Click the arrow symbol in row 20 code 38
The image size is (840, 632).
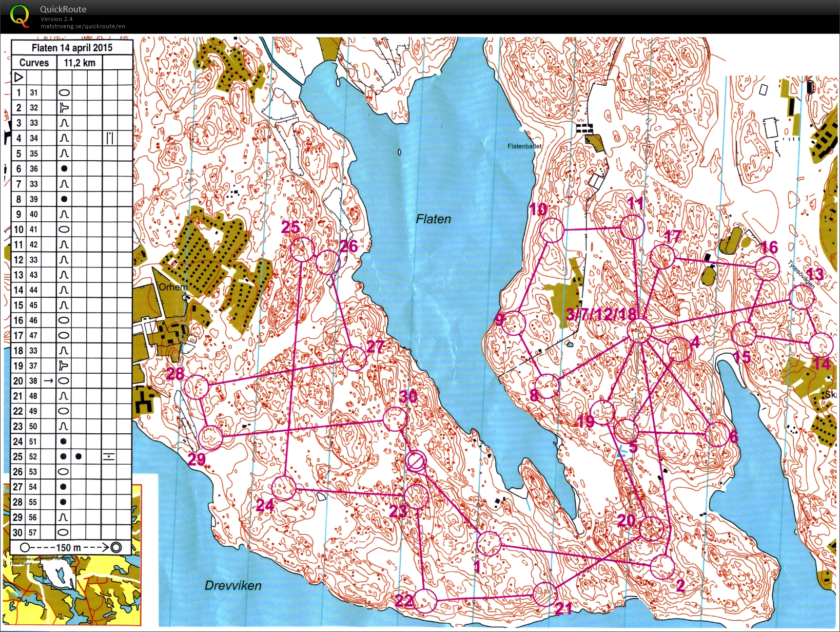pos(48,381)
